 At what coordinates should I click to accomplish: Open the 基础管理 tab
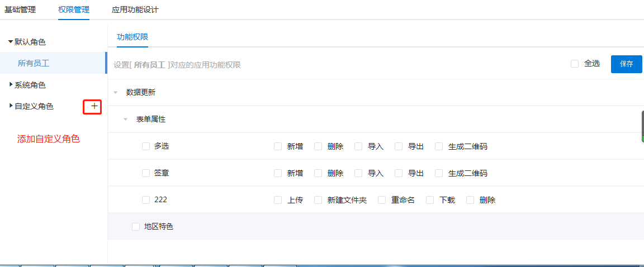[20, 10]
